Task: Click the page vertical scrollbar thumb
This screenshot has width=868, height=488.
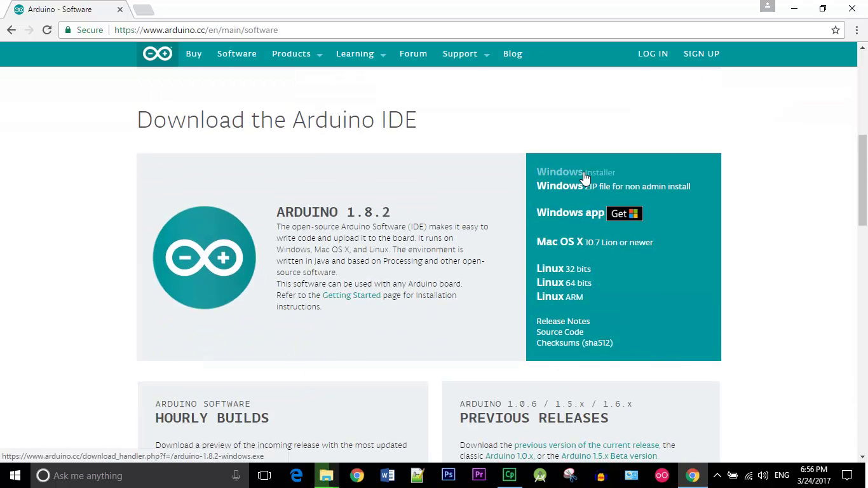Action: point(862,180)
